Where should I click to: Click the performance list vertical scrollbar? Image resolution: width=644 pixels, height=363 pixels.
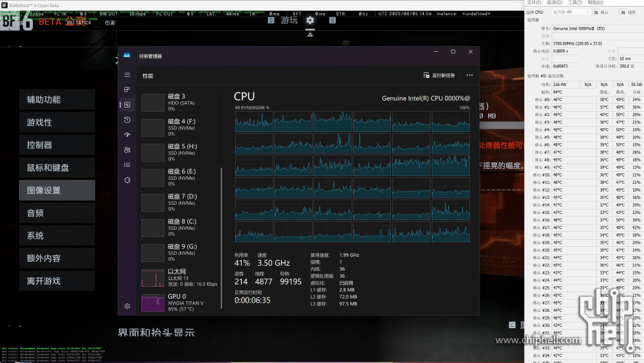(x=221, y=238)
